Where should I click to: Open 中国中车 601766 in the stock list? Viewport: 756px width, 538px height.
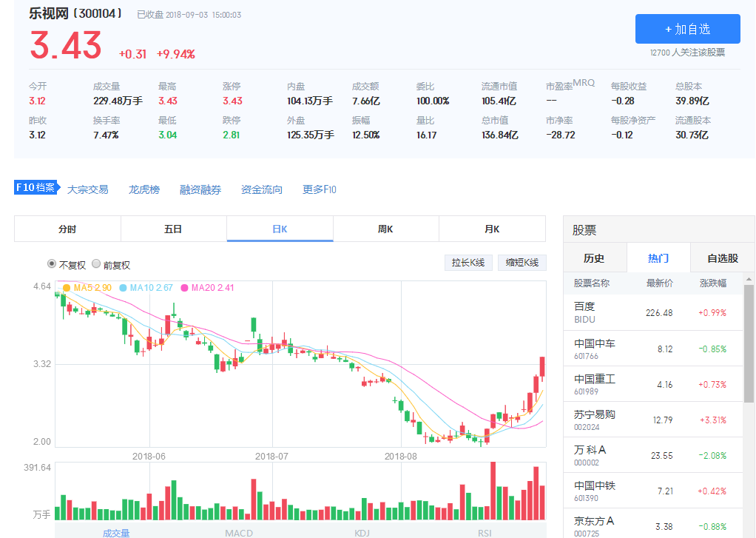click(x=653, y=349)
